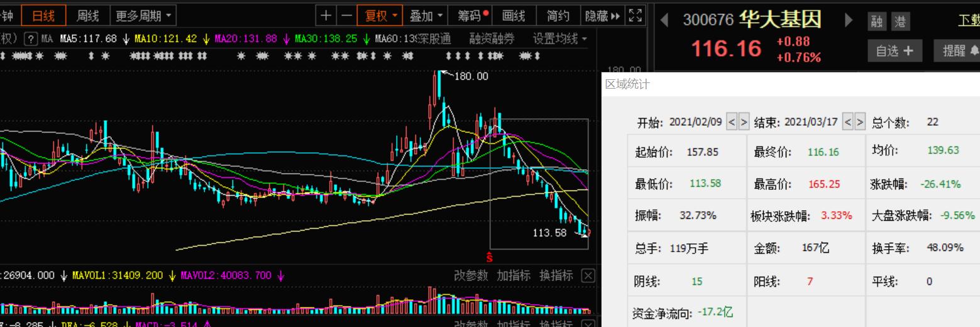Image resolution: width=980 pixels, height=327 pixels.
Task: Click start date field 2021/02/09
Action: tap(695, 121)
